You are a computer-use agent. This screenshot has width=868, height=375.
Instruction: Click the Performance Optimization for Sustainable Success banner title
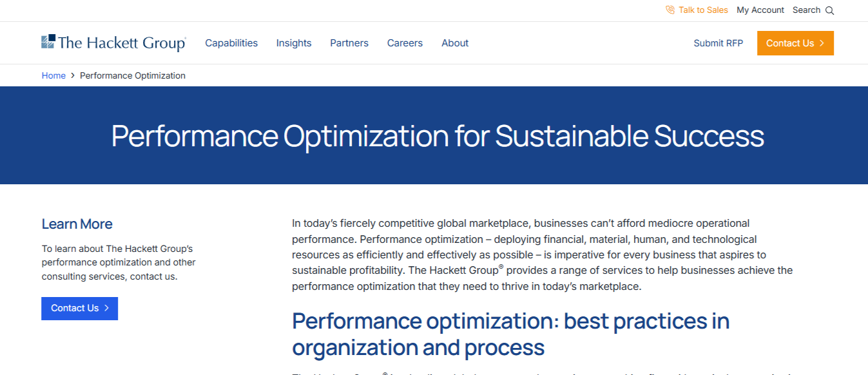(438, 136)
